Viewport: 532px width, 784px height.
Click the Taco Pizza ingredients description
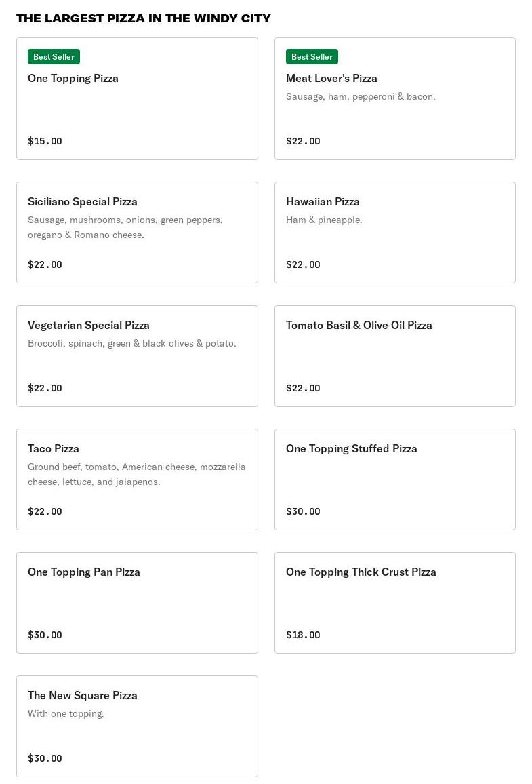point(136,474)
